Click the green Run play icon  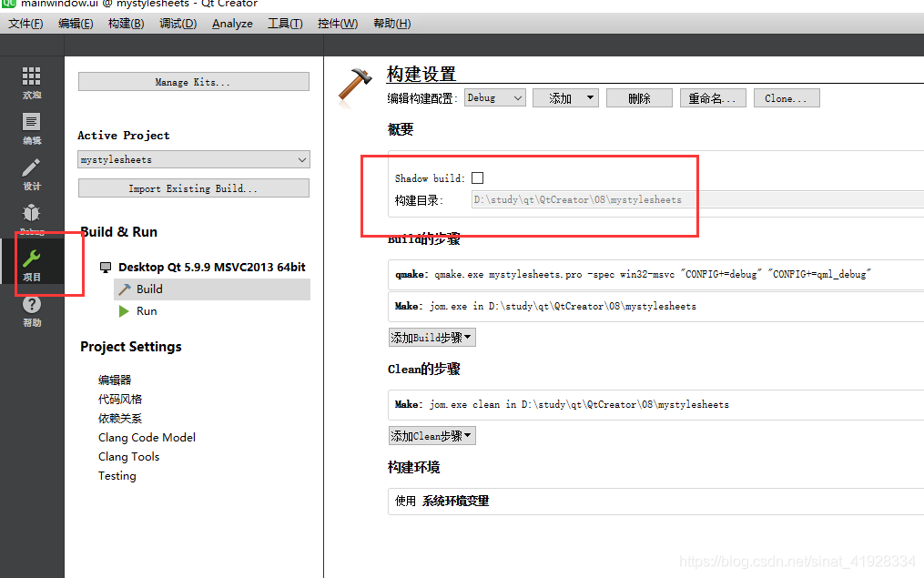[x=124, y=311]
